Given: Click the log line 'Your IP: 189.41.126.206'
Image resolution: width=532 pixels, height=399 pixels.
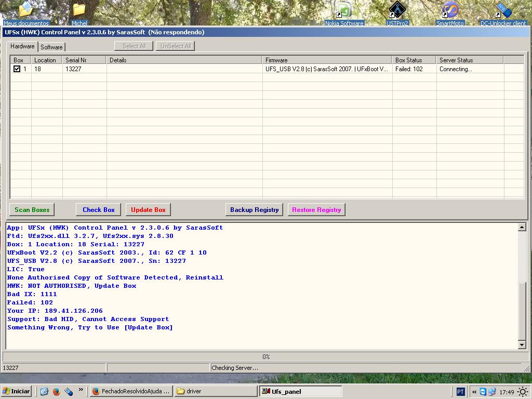Looking at the screenshot, I should 55,311.
